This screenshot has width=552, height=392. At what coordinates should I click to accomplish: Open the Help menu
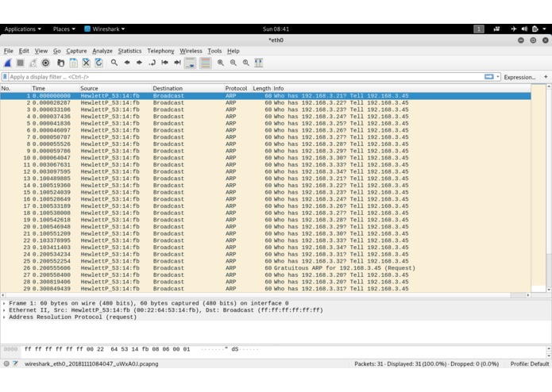tap(233, 51)
